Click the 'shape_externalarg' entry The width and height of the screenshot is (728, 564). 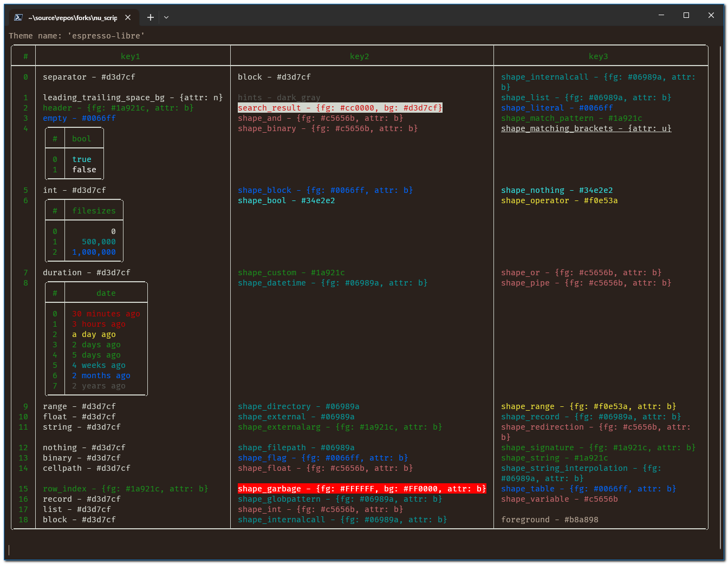point(340,427)
